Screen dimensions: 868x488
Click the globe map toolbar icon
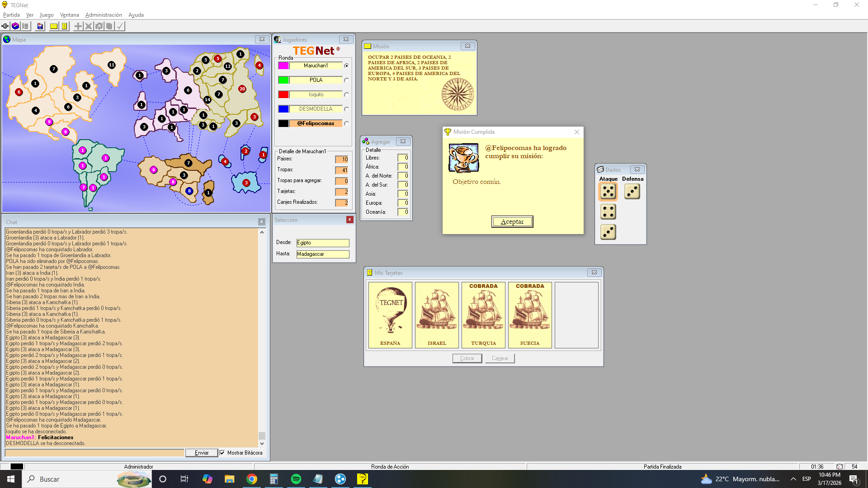(15, 26)
